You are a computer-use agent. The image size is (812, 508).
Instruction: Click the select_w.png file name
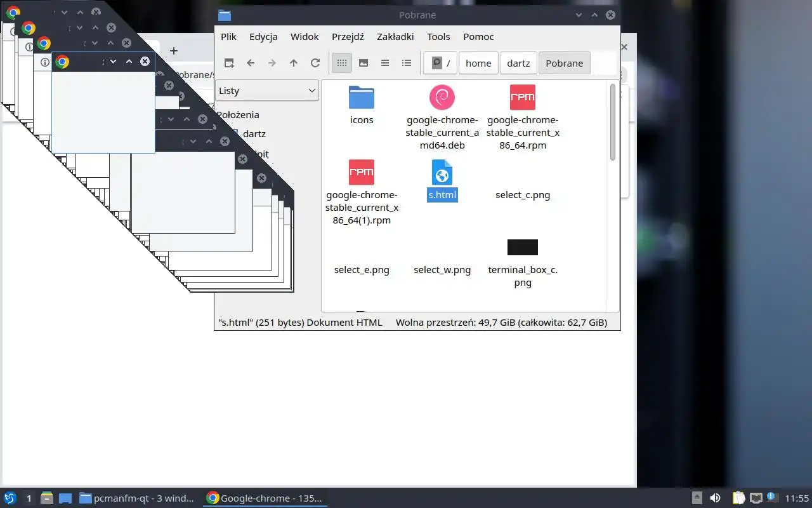[x=442, y=270]
